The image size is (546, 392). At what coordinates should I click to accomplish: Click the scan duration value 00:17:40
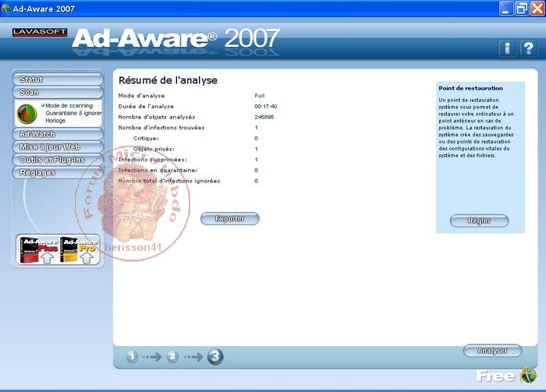click(266, 107)
